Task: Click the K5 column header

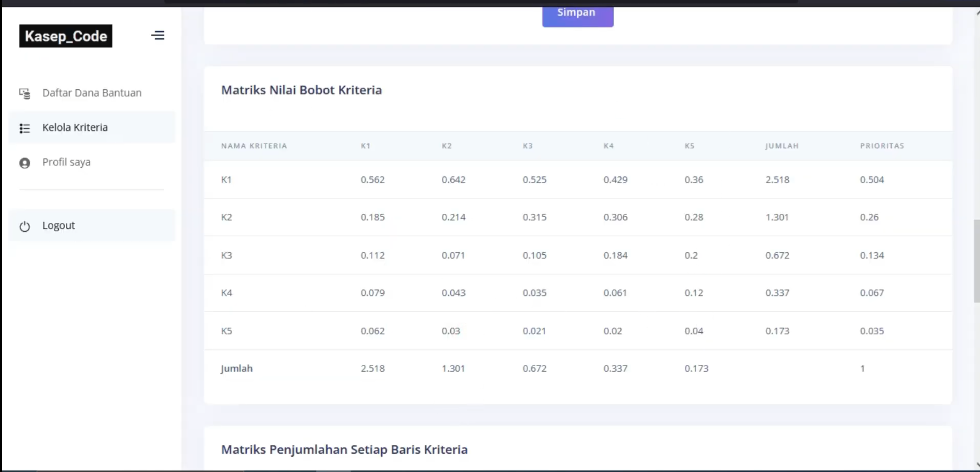Action: pos(689,146)
